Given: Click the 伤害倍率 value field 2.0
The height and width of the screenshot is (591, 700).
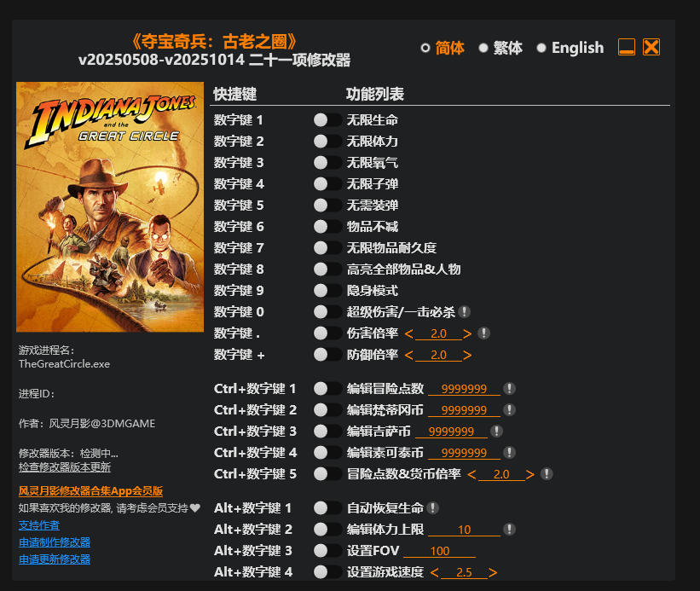Looking at the screenshot, I should (438, 333).
